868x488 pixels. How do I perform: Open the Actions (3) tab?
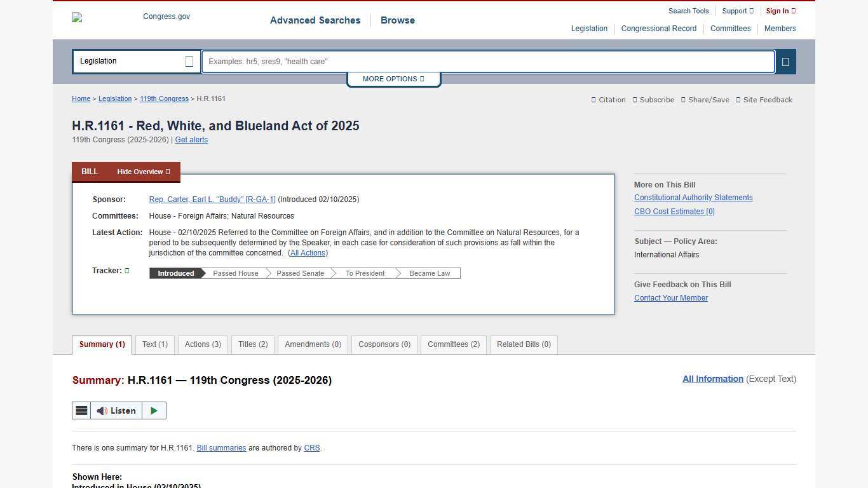pyautogui.click(x=202, y=344)
